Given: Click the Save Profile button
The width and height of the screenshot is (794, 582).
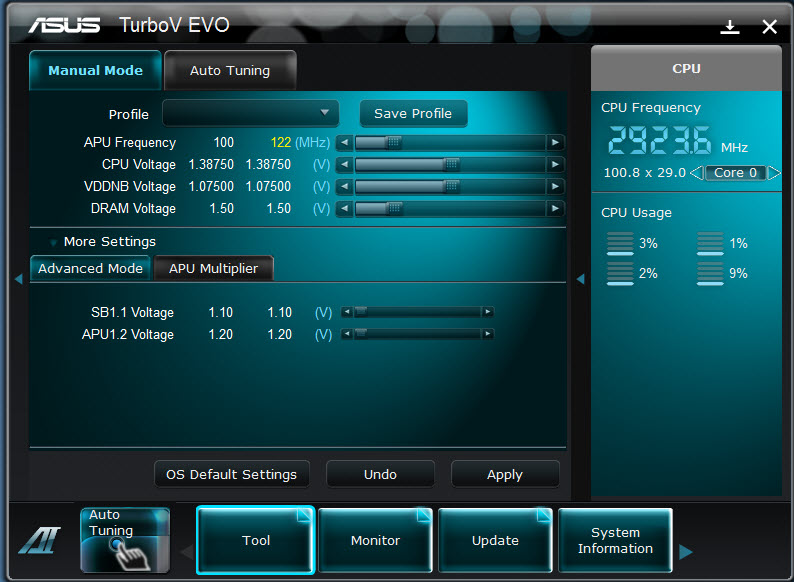Looking at the screenshot, I should pyautogui.click(x=413, y=113).
